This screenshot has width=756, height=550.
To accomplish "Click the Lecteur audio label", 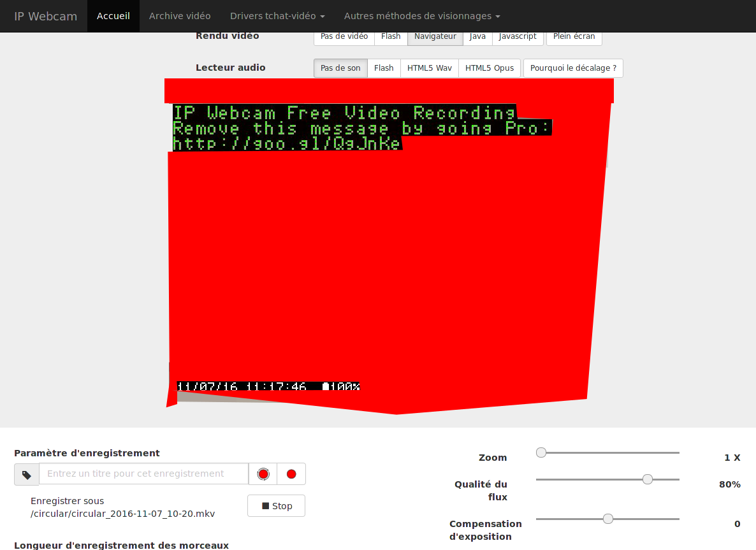I will coord(231,68).
